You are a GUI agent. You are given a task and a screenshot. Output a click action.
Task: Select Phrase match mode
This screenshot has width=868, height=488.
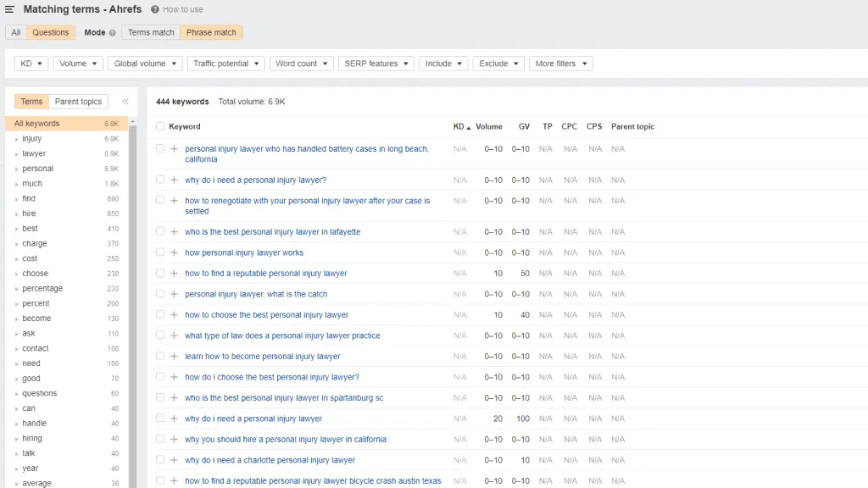(211, 33)
